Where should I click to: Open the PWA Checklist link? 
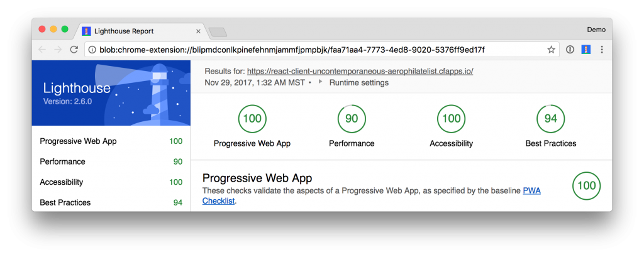371,196
